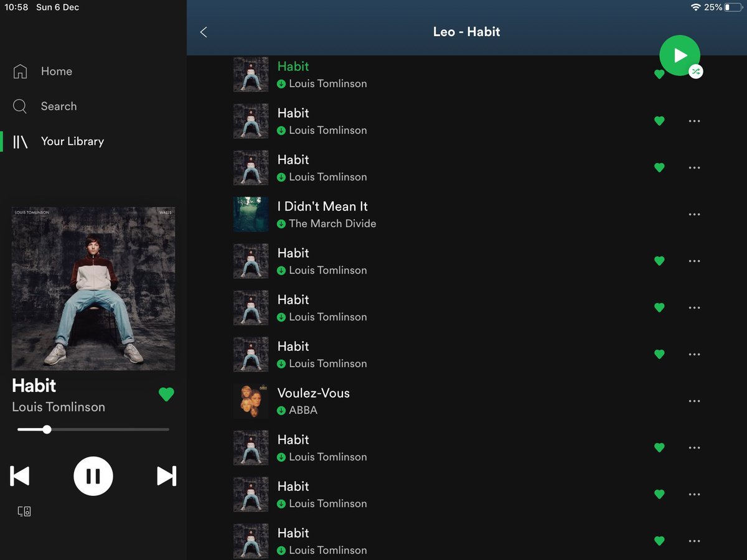Tap the download icon beside ABBA
Viewport: 747px width, 560px height.
tap(281, 411)
